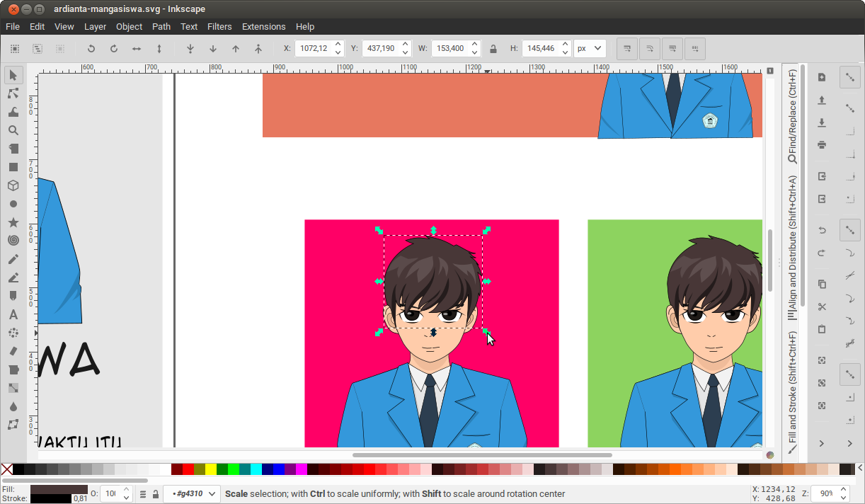Toggle the layer lock near opacity field
Screen dimensions: 865x504
point(155,493)
